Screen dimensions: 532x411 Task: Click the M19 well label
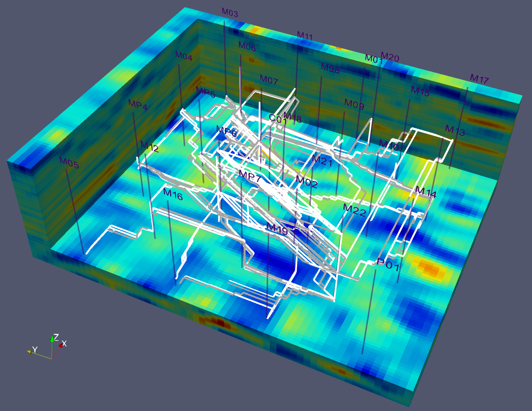point(277,229)
